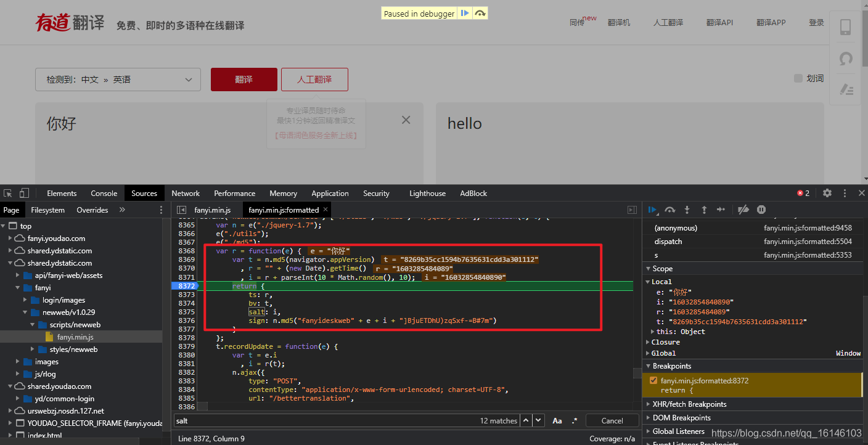Image resolution: width=868 pixels, height=445 pixels.
Task: Toggle regular expression search option
Action: [x=575, y=421]
